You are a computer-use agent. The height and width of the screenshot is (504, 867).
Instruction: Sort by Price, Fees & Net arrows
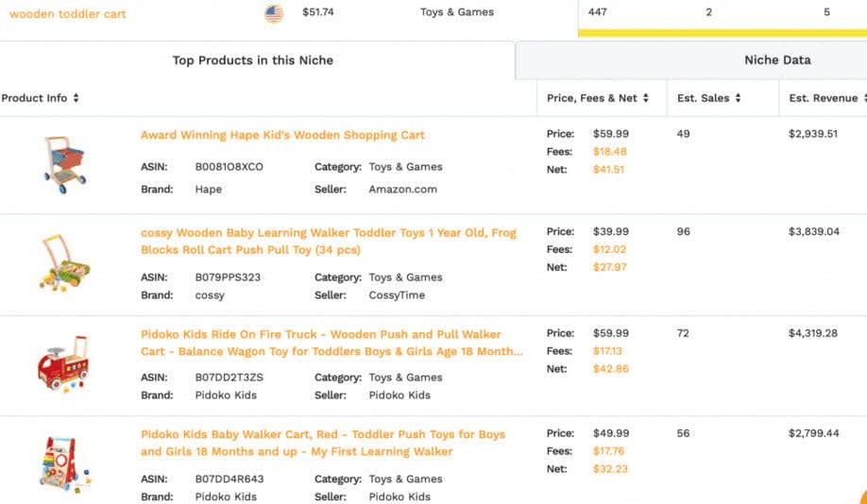[x=645, y=98]
